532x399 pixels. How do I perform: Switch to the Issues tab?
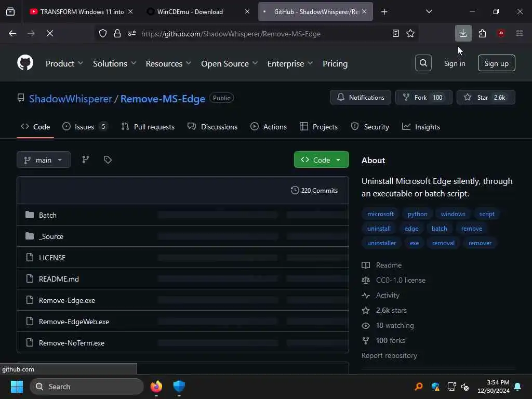(x=85, y=127)
